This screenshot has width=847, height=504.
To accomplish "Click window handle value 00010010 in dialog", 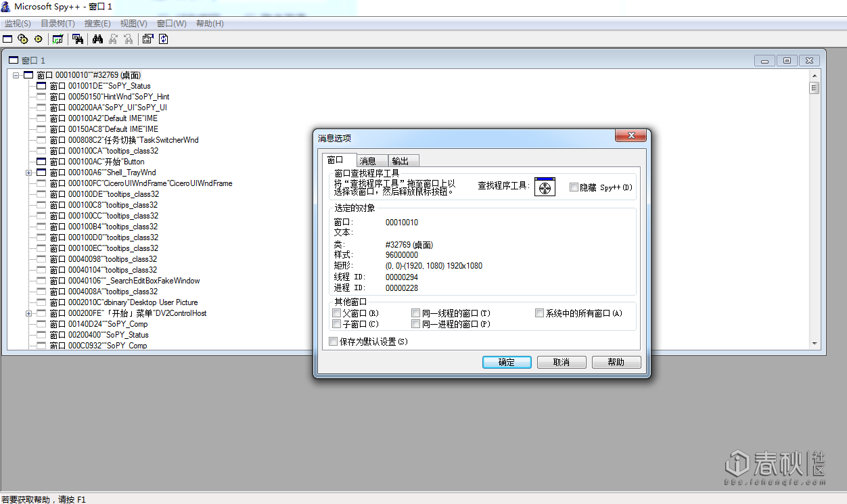I will tap(402, 223).
